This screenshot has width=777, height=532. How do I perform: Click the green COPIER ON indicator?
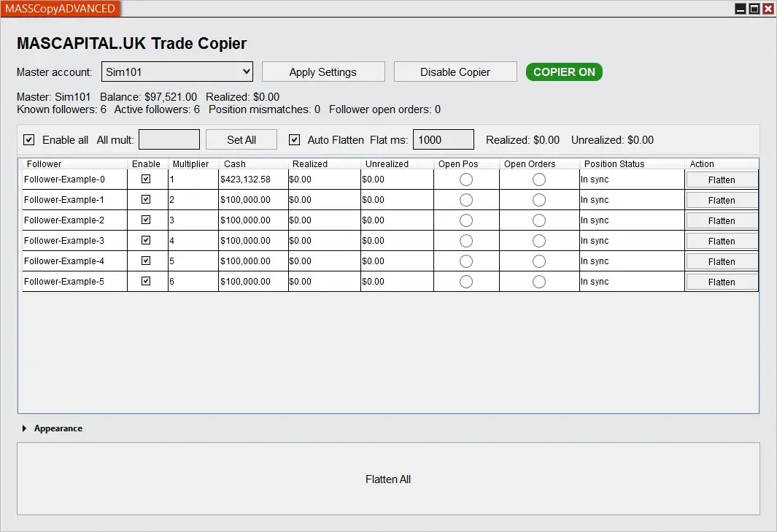point(564,72)
